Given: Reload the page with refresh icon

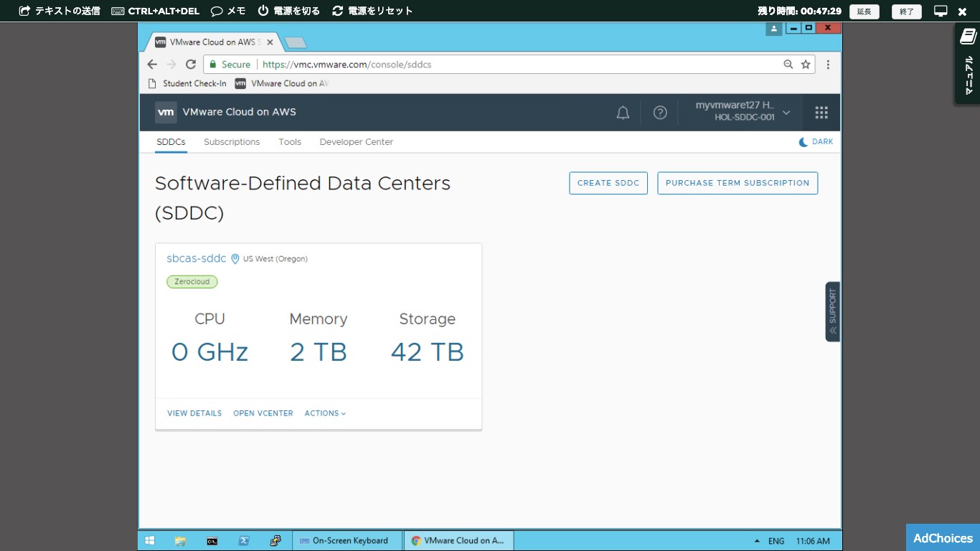Looking at the screenshot, I should [191, 65].
